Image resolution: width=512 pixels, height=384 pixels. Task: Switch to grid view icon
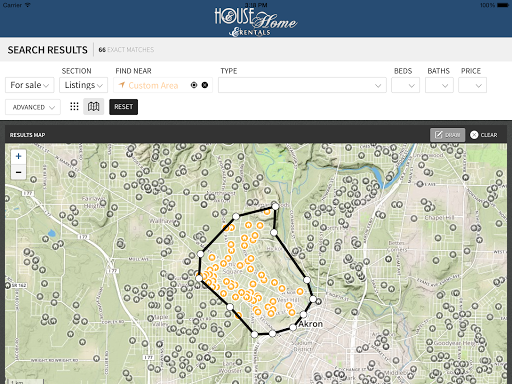(x=74, y=107)
